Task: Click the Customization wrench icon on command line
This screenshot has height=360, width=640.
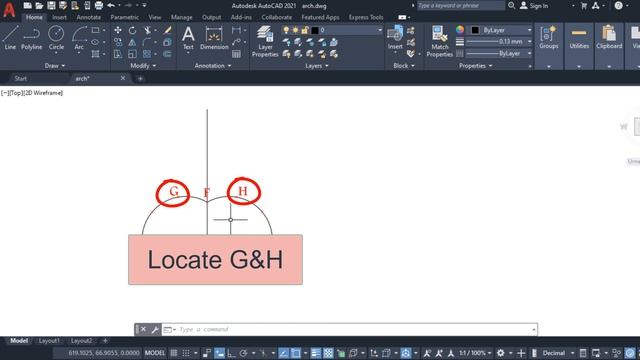Action: (x=155, y=330)
